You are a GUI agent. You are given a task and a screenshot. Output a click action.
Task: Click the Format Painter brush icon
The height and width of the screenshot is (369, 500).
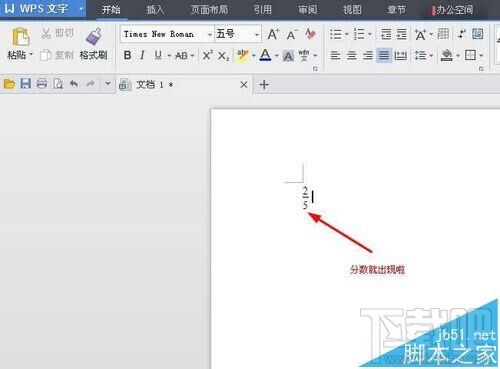click(93, 36)
